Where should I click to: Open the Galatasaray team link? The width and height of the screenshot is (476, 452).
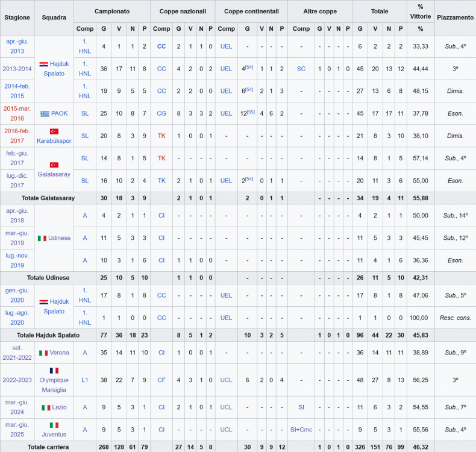pos(54,174)
